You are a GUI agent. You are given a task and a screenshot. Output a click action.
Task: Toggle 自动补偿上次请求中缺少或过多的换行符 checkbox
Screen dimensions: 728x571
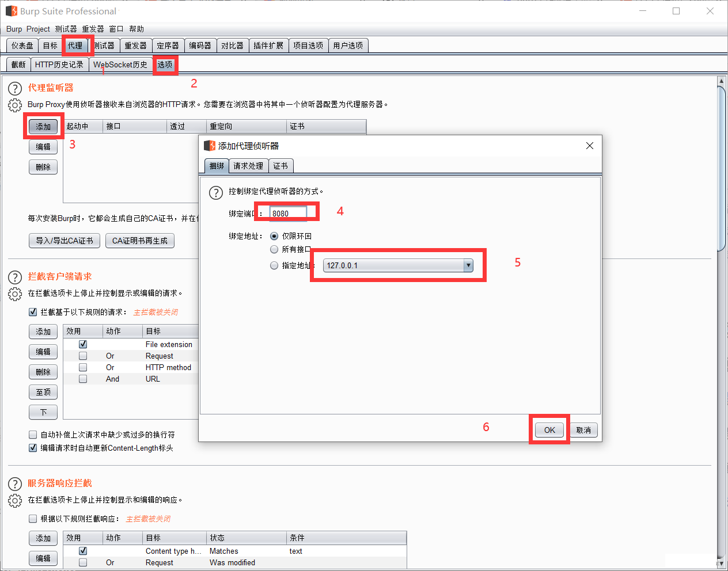point(33,435)
